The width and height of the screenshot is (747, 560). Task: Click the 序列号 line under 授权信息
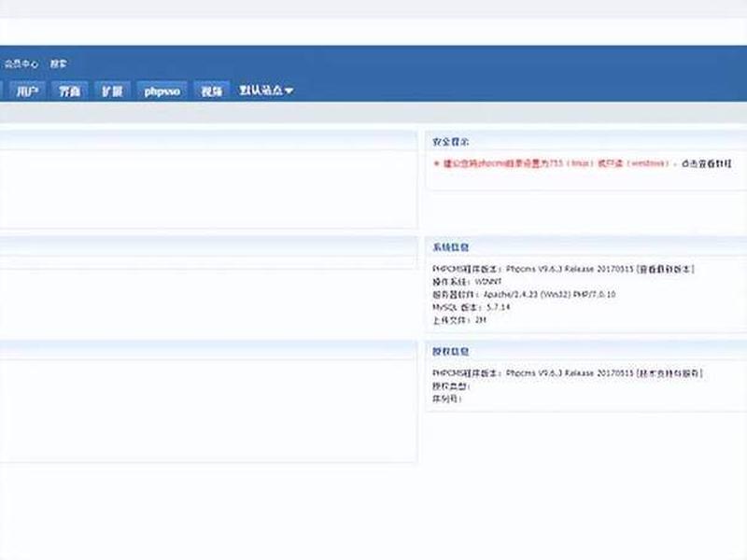[x=447, y=399]
